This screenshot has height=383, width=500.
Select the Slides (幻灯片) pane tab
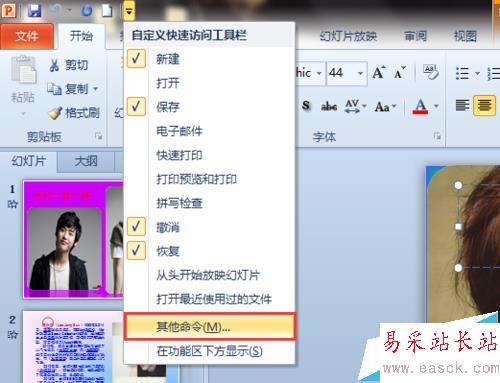click(x=29, y=161)
